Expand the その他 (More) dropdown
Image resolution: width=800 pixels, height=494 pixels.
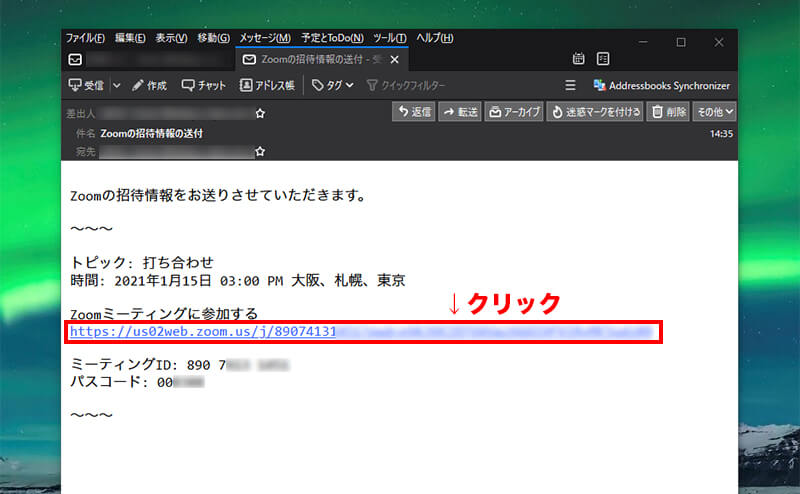(x=715, y=112)
